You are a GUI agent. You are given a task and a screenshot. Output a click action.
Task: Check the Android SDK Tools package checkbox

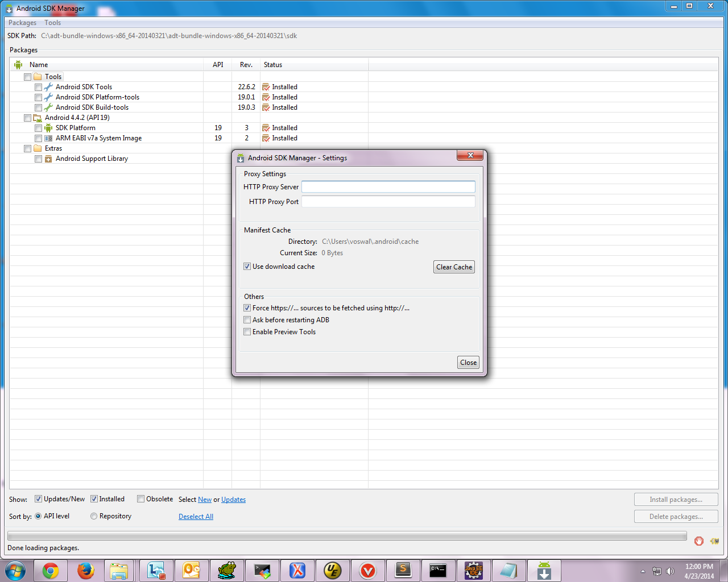[38, 87]
